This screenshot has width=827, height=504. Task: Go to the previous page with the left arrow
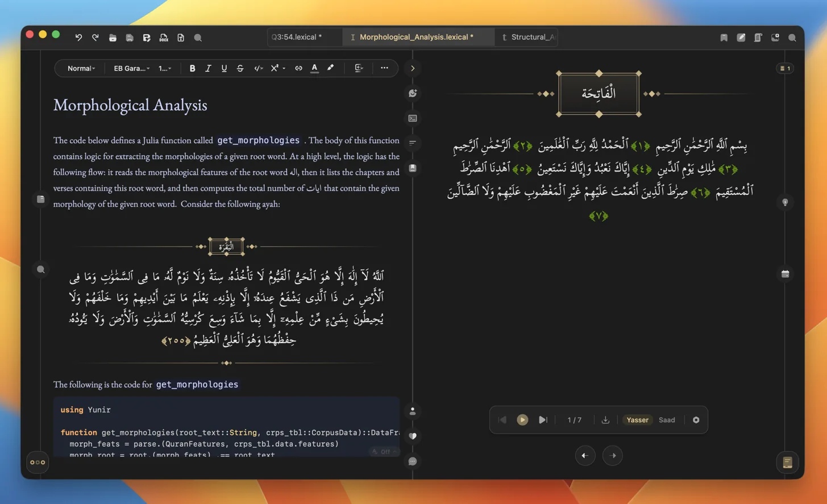click(585, 456)
